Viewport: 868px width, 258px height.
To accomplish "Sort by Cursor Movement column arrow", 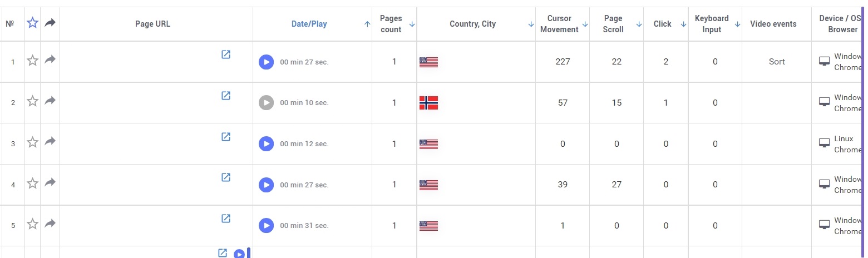I will pyautogui.click(x=585, y=24).
